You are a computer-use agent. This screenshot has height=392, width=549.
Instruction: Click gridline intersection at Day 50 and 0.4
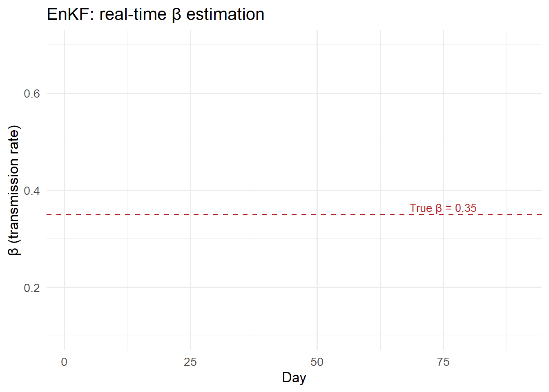(317, 190)
